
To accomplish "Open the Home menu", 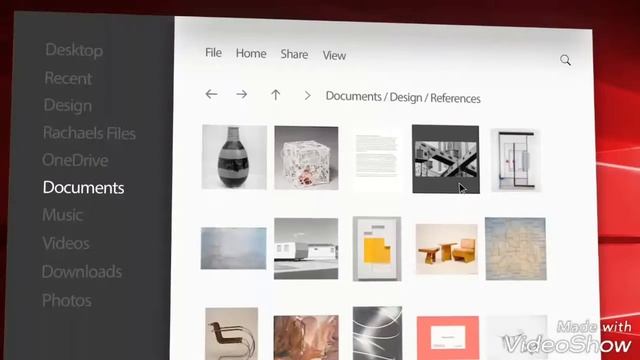I will click(x=251, y=53).
